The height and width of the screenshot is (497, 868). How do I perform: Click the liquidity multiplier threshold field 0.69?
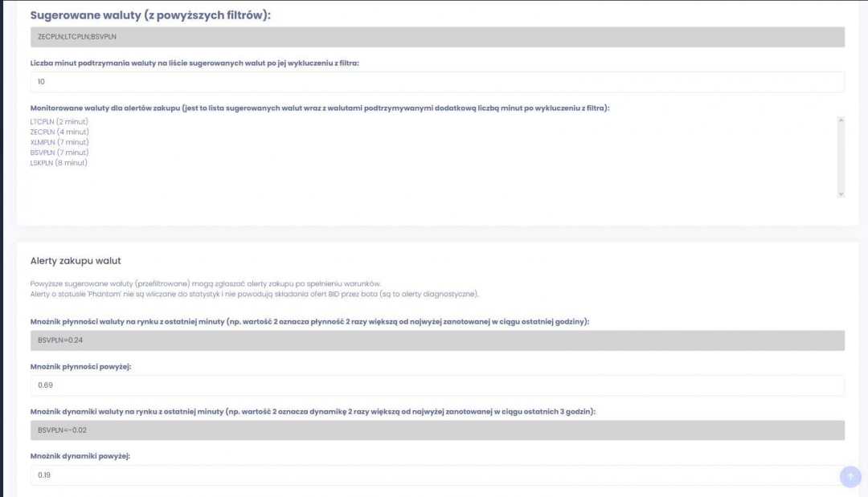(x=437, y=385)
